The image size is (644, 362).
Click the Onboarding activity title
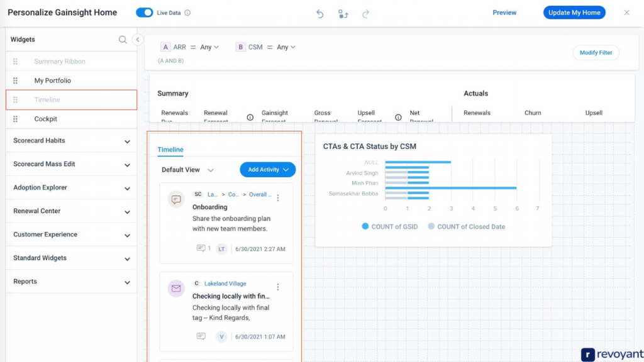[210, 207]
